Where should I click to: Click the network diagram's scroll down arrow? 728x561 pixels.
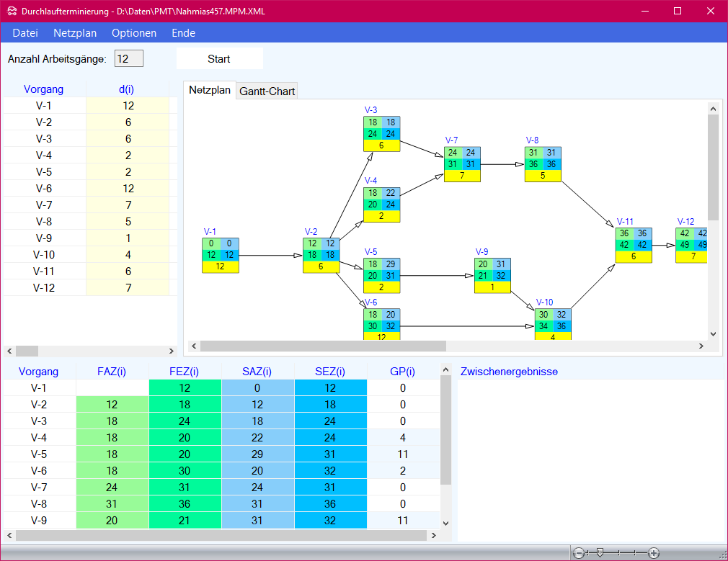[713, 334]
